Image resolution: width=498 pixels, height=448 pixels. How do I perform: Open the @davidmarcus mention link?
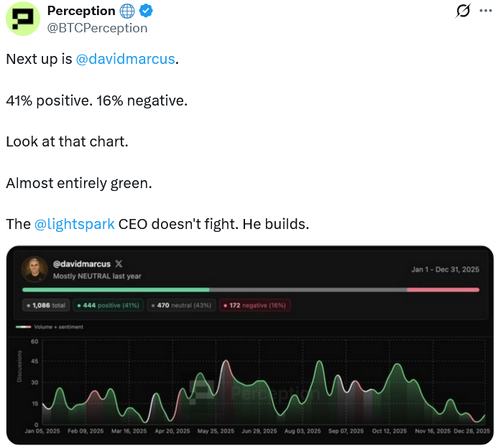coord(125,60)
